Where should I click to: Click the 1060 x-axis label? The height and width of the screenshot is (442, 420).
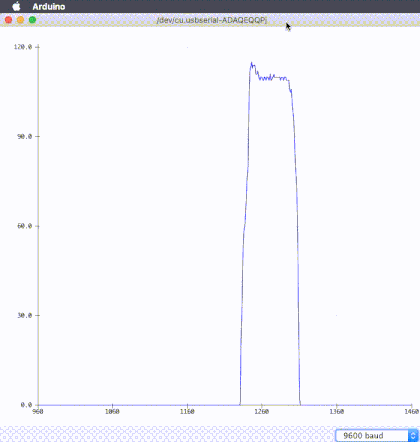coord(112,412)
